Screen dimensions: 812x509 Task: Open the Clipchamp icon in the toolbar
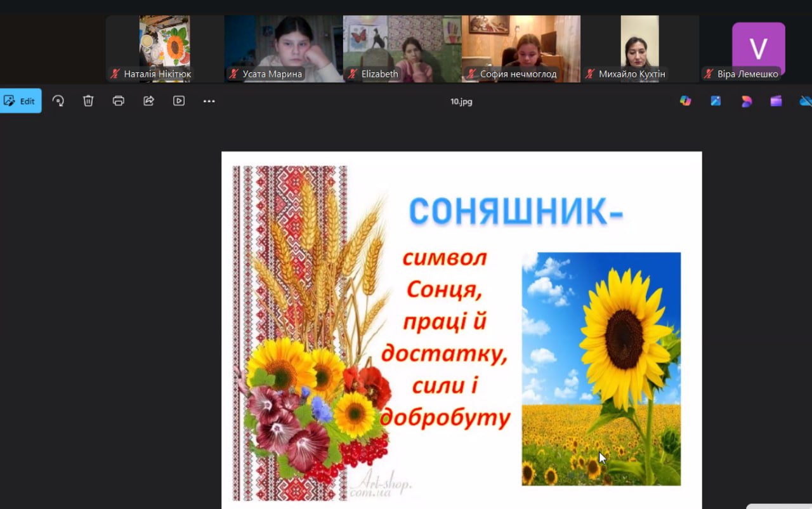[x=746, y=101]
